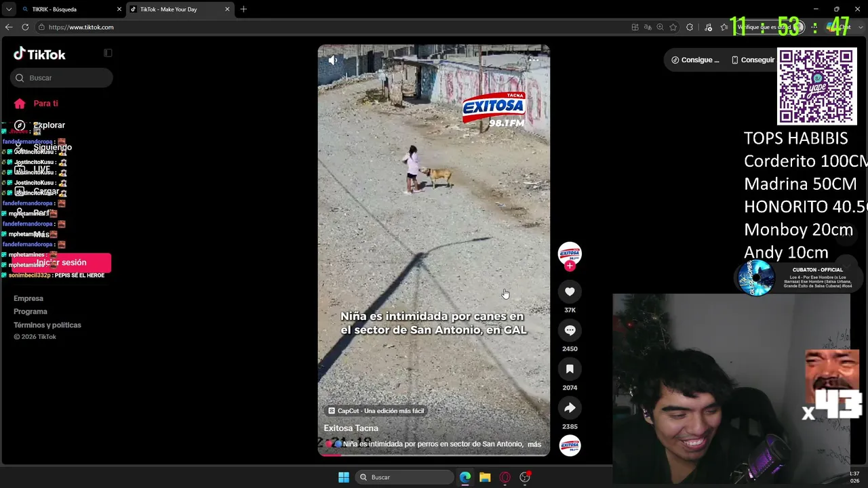Focus the TikTok Buscar search field
The image size is (868, 488).
(62, 78)
